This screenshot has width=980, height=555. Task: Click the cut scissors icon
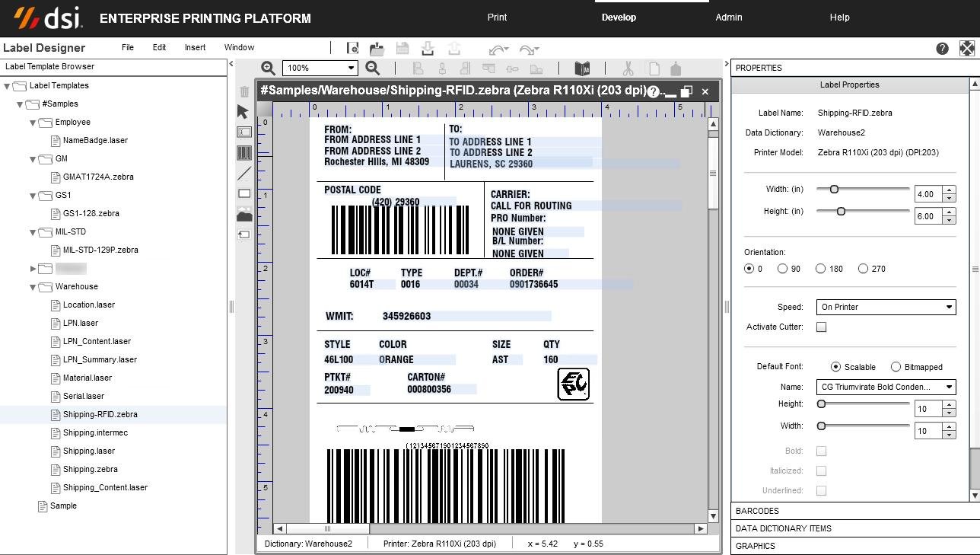628,69
